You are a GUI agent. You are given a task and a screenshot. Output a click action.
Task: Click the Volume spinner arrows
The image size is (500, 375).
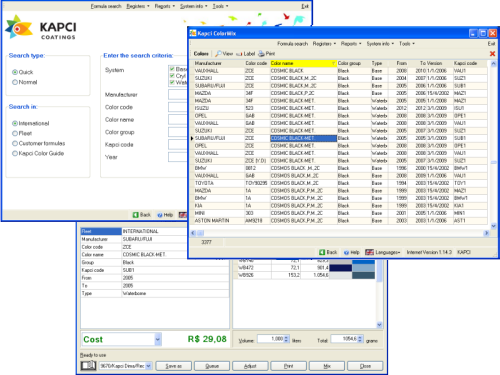286,339
